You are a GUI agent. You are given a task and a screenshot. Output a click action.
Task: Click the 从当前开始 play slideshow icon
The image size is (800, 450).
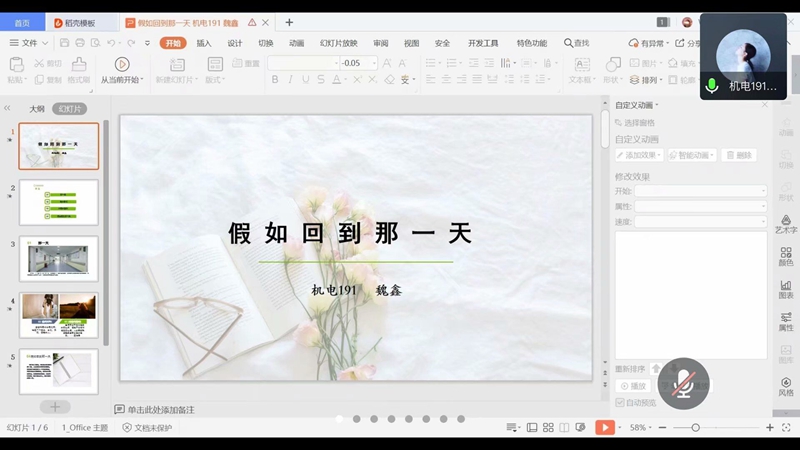122,64
